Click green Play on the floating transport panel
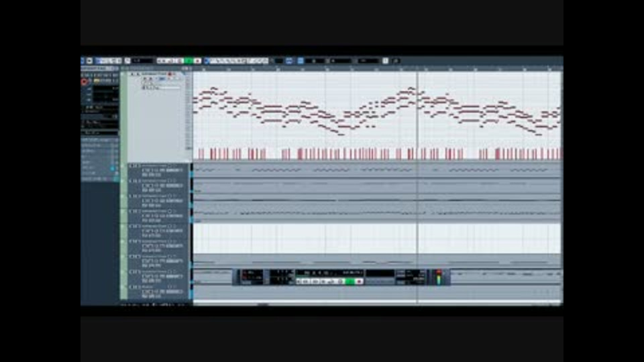 [x=350, y=282]
